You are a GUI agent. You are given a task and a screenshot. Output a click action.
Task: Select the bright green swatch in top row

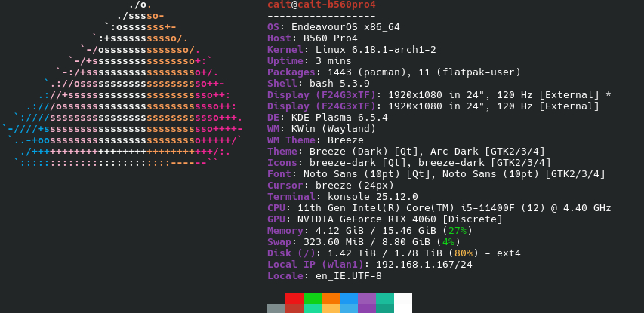click(x=312, y=298)
